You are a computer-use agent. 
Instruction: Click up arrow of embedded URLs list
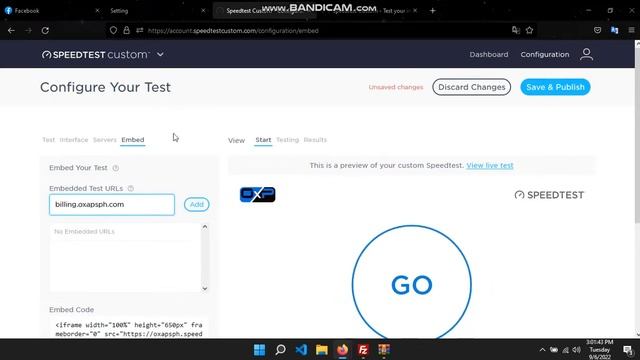(205, 227)
